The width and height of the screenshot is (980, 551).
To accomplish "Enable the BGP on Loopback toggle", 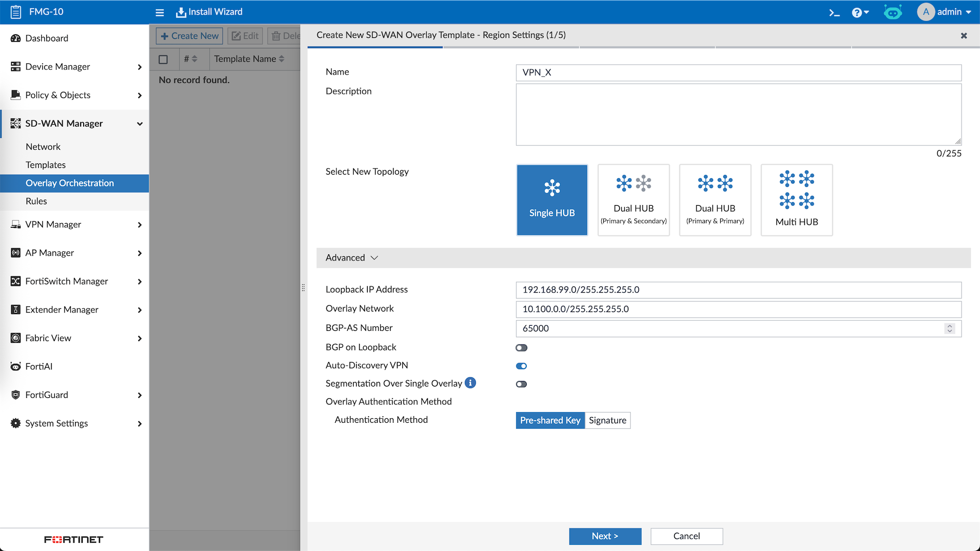I will pyautogui.click(x=521, y=348).
